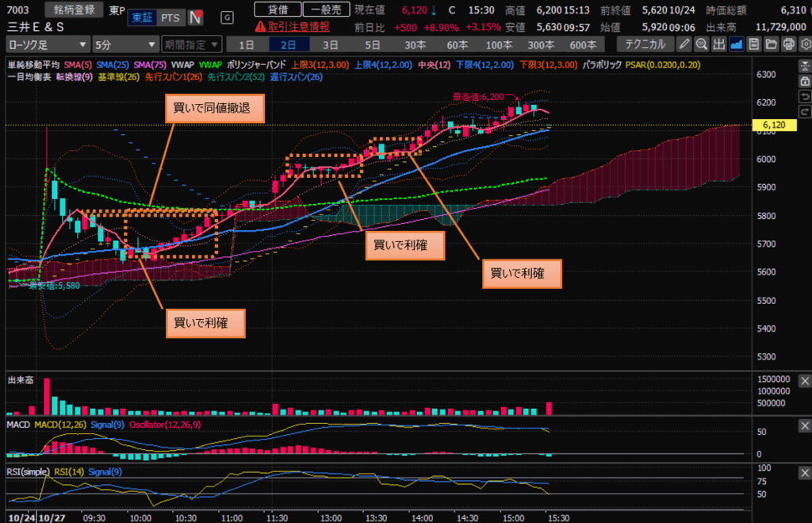Viewport: 812px width, 523px height.
Task: Toggle the G button
Action: pos(228,17)
